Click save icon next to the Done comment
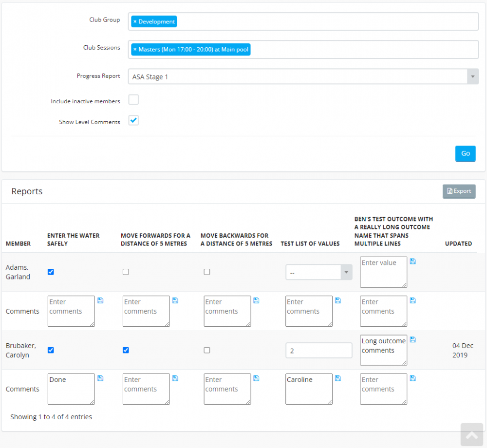Image resolution: width=487 pixels, height=448 pixels. 100,378
